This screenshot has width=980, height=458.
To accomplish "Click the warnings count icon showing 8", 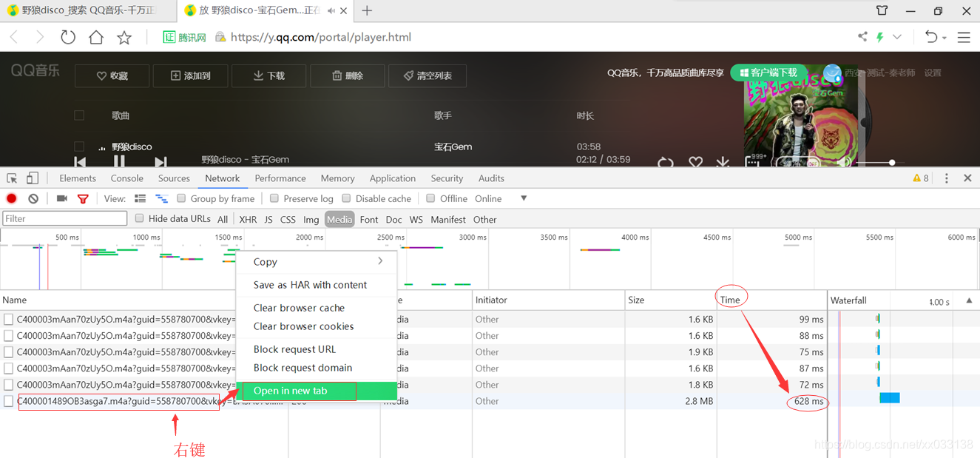I will (x=921, y=178).
